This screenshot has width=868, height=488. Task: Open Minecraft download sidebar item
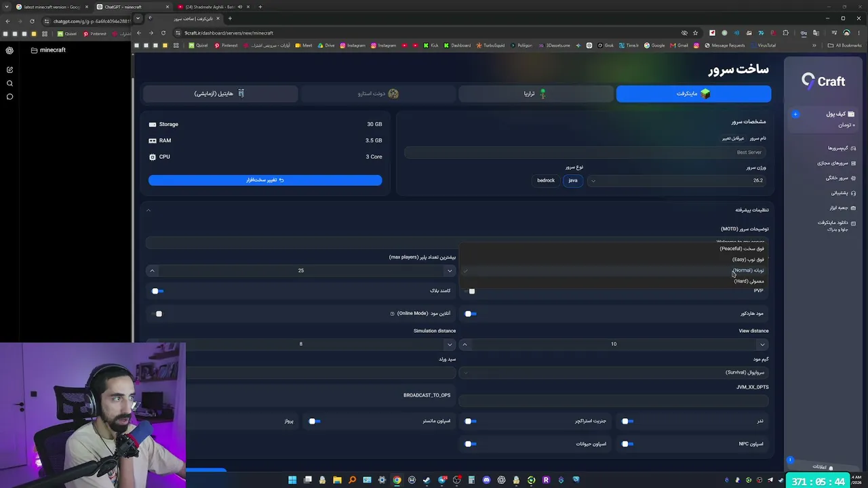(837, 226)
